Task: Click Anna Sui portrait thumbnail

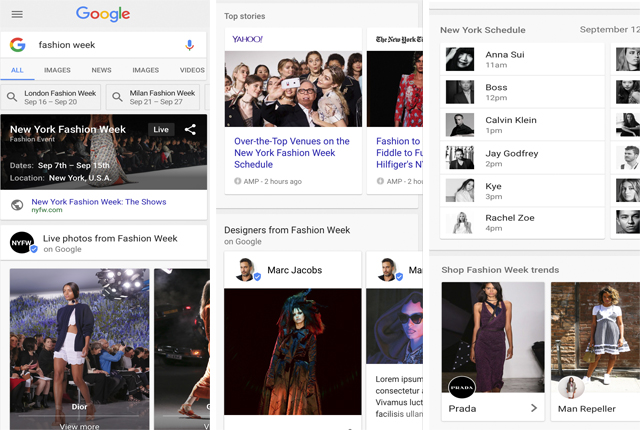Action: (460, 59)
